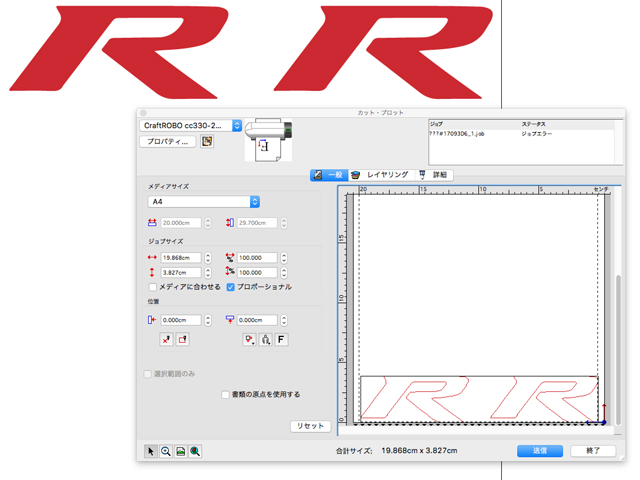Click the リセット button
The image size is (640, 480).
[310, 426]
